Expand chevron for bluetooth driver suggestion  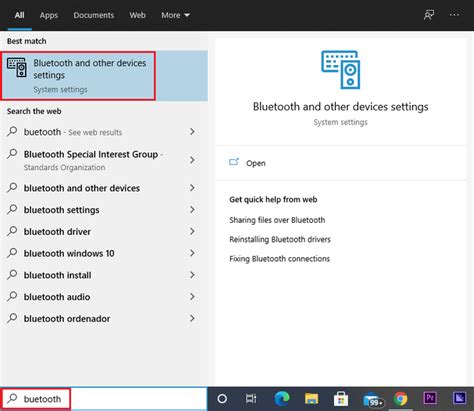tap(192, 231)
